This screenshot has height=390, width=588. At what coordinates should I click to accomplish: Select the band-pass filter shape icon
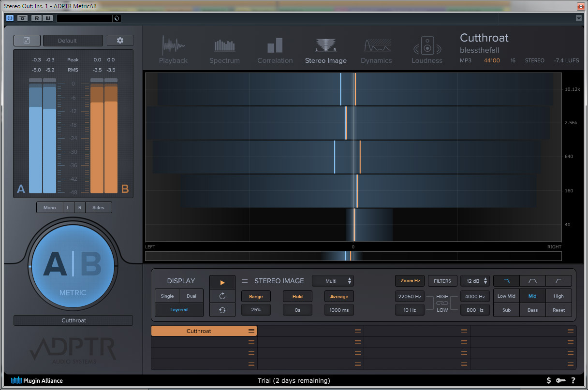click(532, 281)
